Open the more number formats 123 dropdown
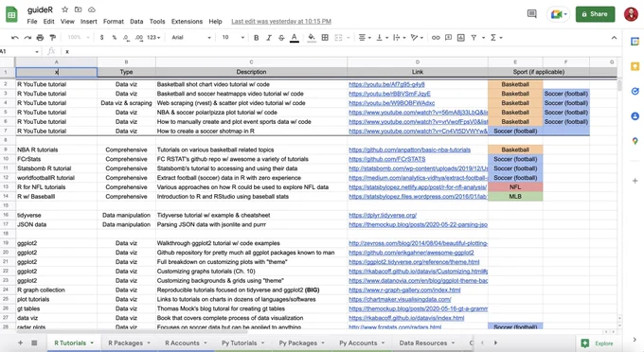The height and width of the screenshot is (352, 644). 153,38
